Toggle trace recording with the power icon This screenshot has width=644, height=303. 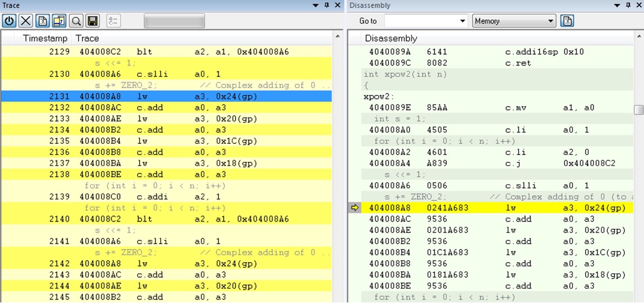click(9, 20)
